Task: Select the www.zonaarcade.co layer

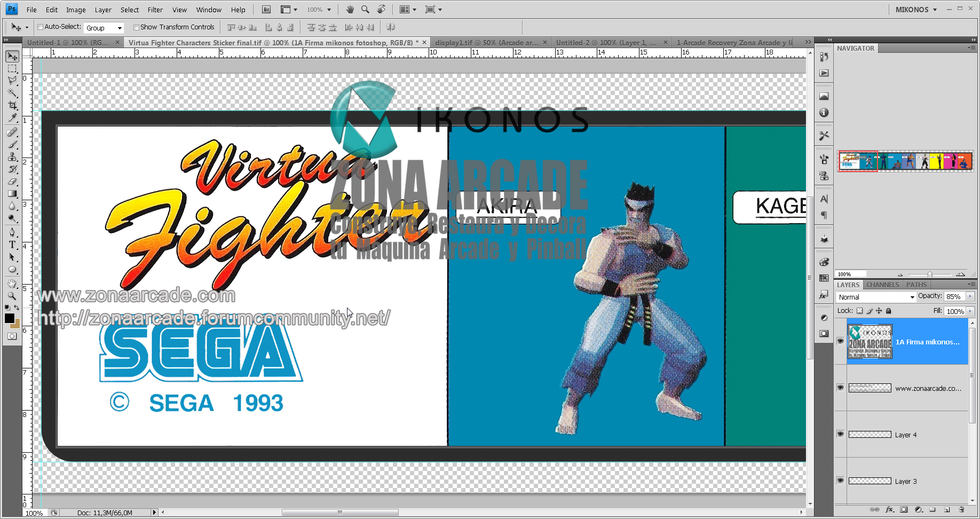Action: pos(928,388)
